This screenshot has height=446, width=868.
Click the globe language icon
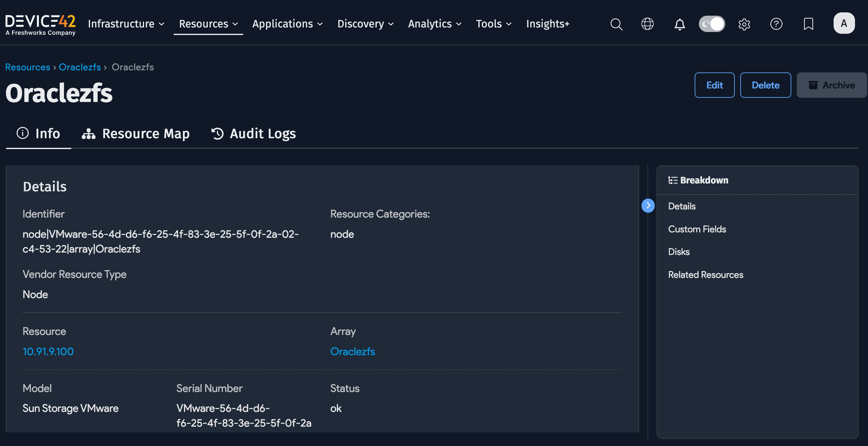tap(647, 24)
